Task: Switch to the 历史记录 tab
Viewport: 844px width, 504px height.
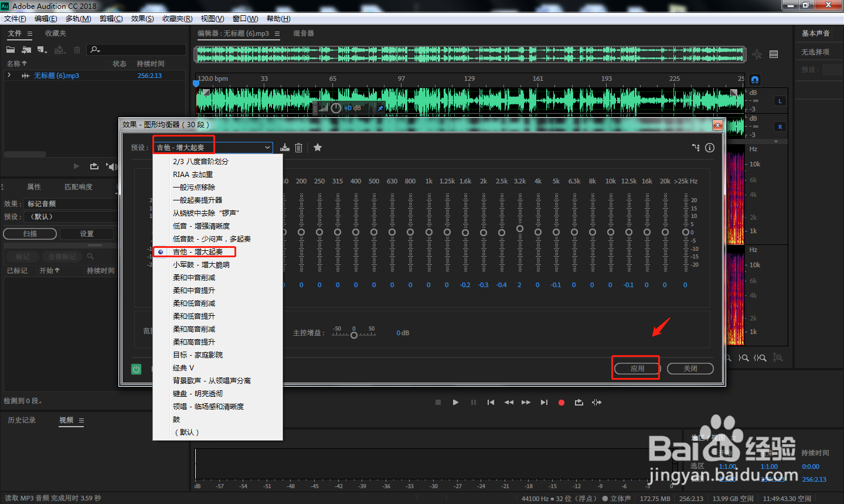Action: click(x=22, y=420)
